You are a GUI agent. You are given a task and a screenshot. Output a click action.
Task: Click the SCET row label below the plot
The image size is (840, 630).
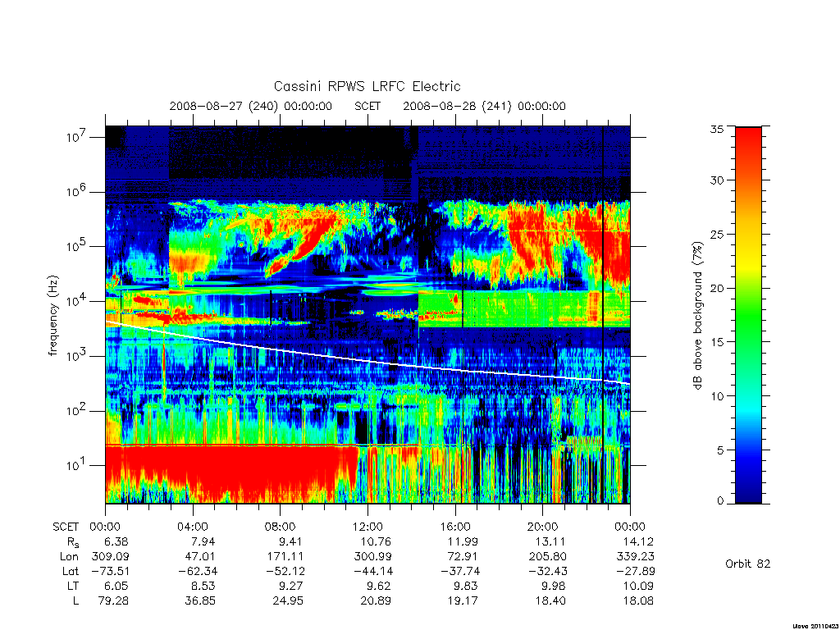(66, 527)
